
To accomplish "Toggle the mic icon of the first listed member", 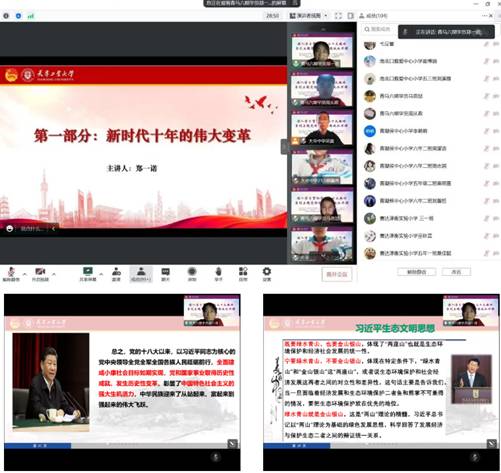I will (x=486, y=44).
